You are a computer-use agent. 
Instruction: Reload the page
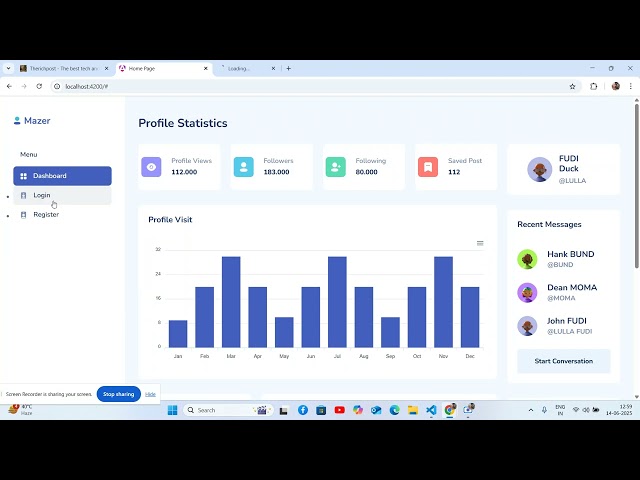(39, 87)
